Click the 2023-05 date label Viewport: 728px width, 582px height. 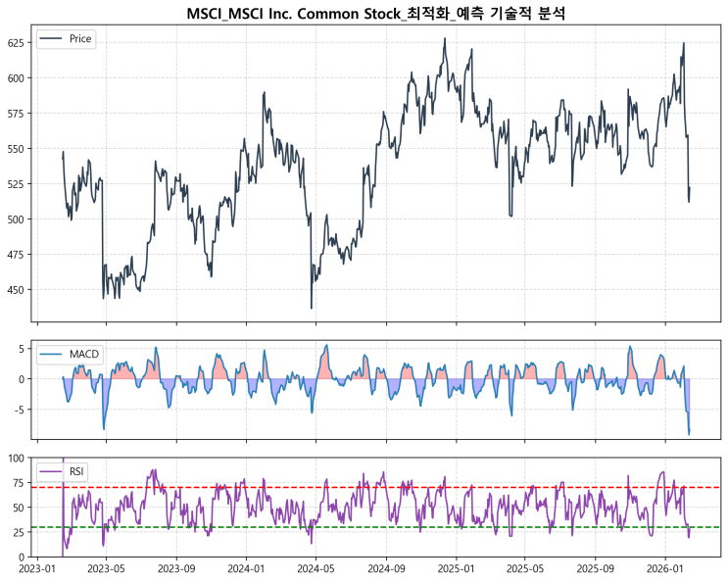pos(107,569)
